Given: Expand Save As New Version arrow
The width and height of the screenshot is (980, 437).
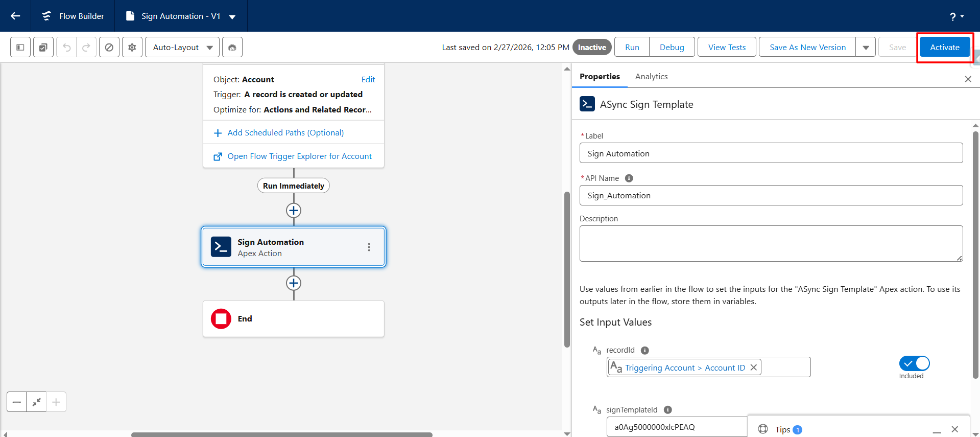Looking at the screenshot, I should click(x=866, y=48).
